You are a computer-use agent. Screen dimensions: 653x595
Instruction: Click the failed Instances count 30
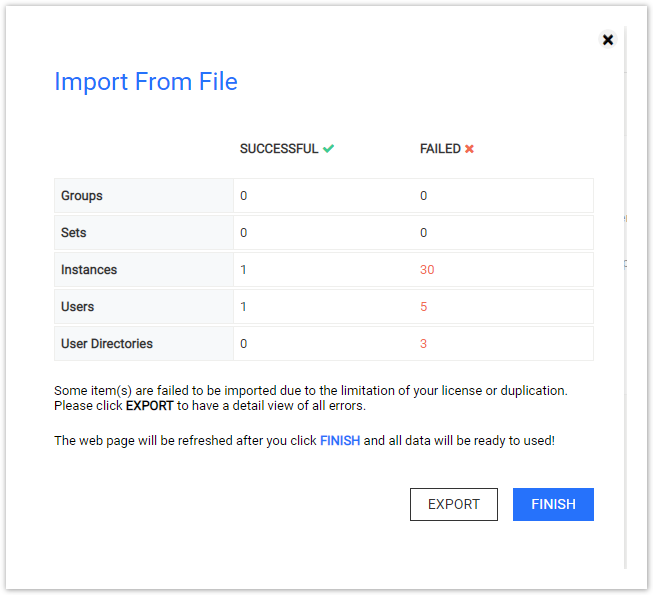[427, 270]
